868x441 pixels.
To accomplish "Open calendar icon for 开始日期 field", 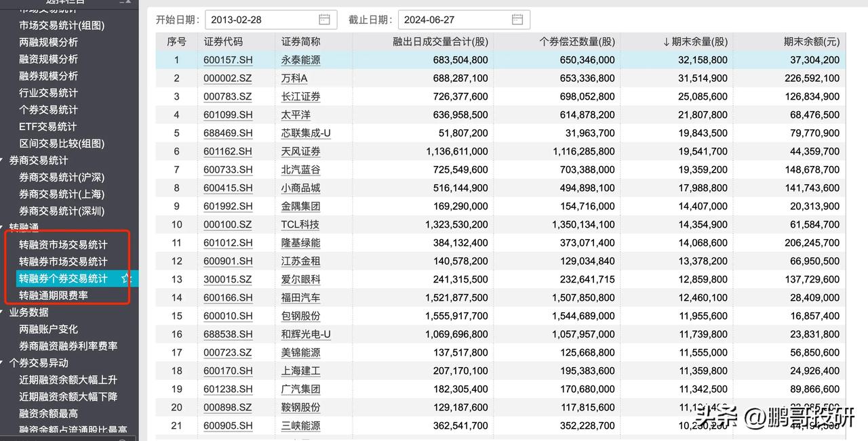I will (x=325, y=20).
